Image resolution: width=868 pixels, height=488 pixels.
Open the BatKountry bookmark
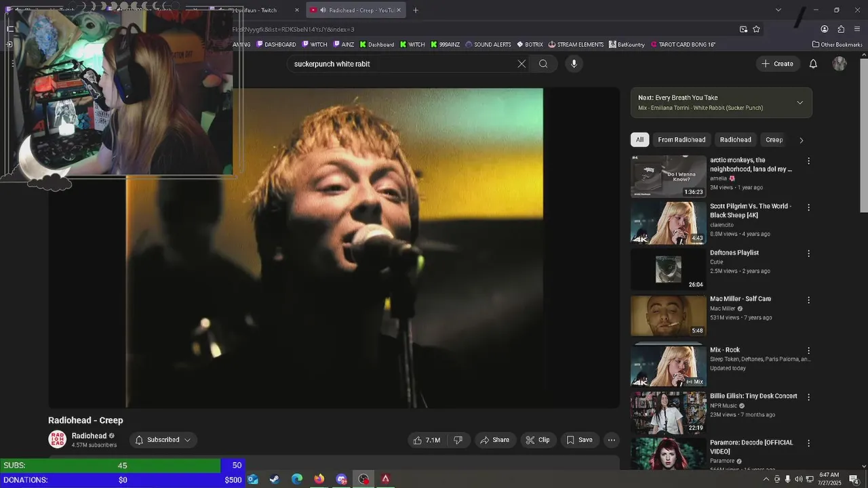pyautogui.click(x=627, y=45)
